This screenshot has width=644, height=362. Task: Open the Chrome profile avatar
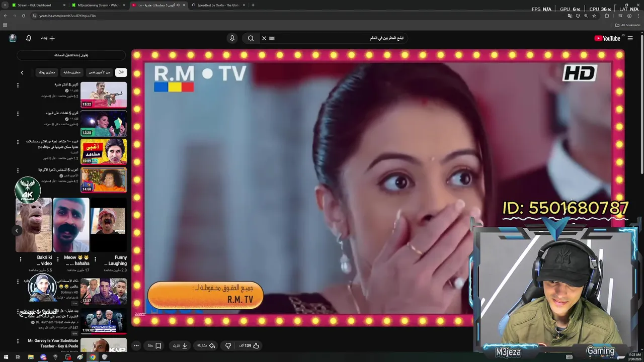click(x=629, y=16)
